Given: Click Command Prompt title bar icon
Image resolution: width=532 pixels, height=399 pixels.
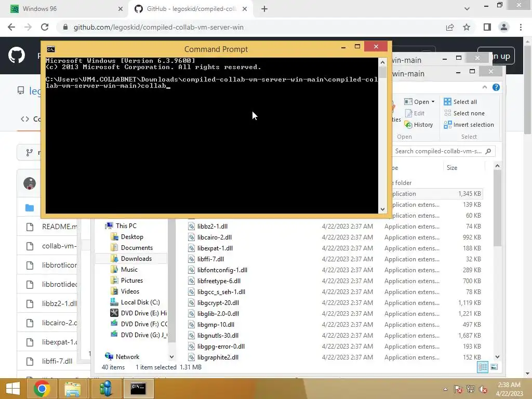Looking at the screenshot, I should pyautogui.click(x=51, y=49).
